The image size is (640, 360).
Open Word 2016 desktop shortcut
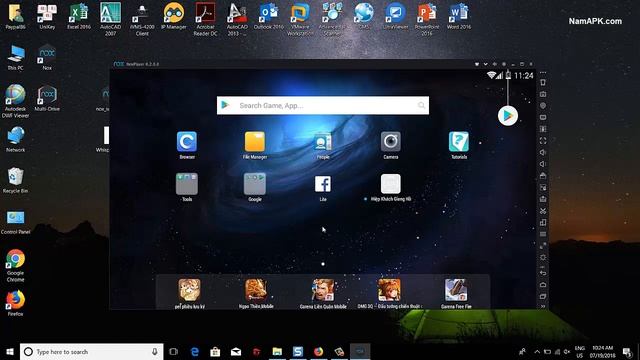(459, 16)
